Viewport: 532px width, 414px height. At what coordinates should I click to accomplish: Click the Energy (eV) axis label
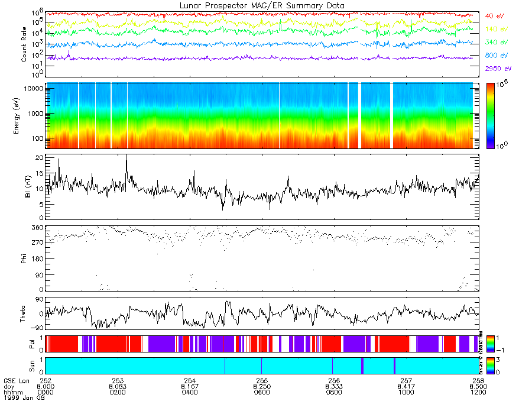(17, 116)
